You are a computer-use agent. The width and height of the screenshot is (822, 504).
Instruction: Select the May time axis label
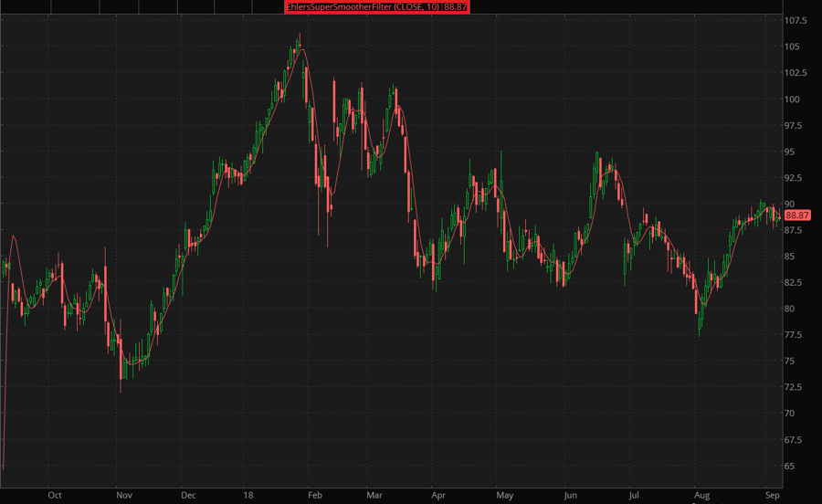505,495
